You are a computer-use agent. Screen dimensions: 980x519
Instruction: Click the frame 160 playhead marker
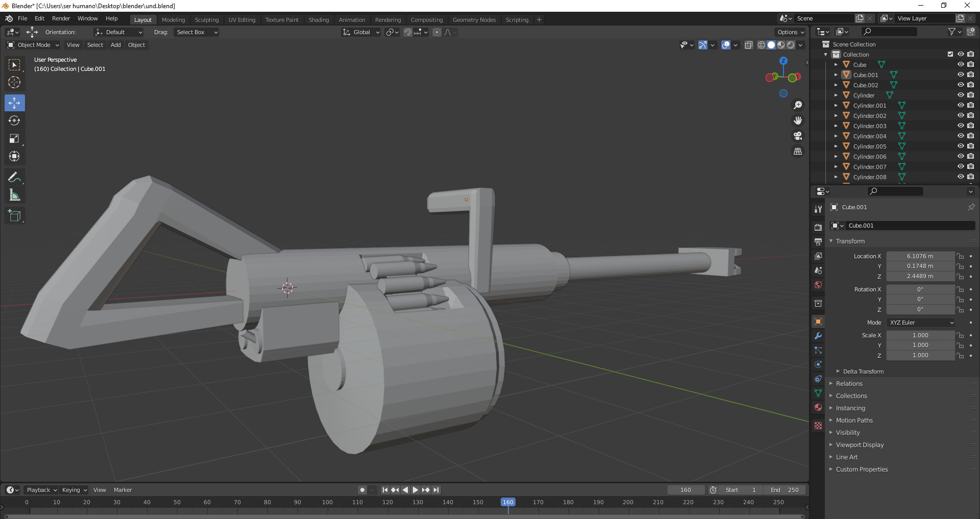click(508, 502)
